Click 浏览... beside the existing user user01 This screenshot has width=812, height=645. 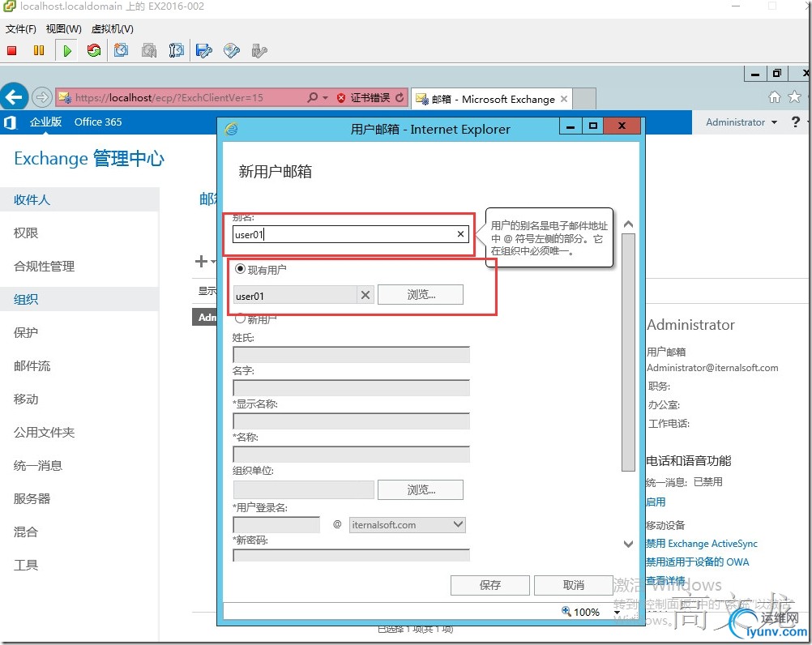coord(421,295)
